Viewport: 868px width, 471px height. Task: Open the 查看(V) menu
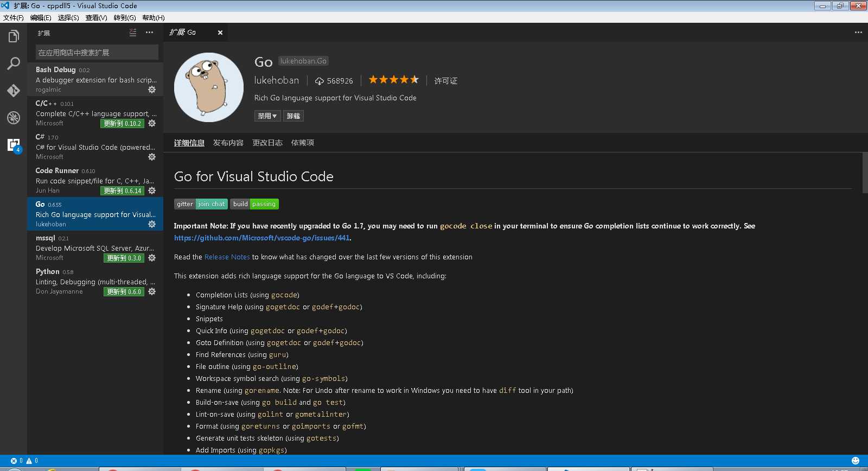pos(97,18)
